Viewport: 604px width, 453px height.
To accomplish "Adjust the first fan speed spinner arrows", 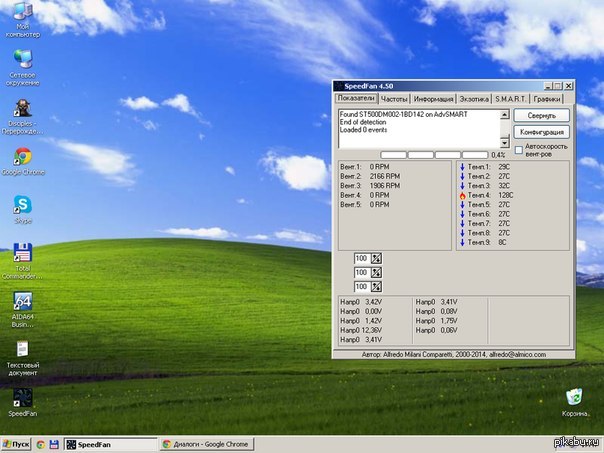I will pos(376,258).
